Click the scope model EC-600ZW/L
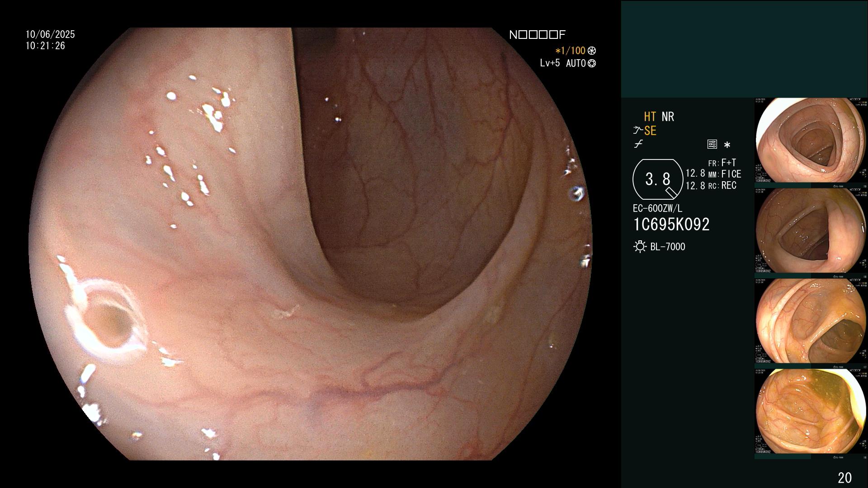868x488 pixels. [657, 208]
